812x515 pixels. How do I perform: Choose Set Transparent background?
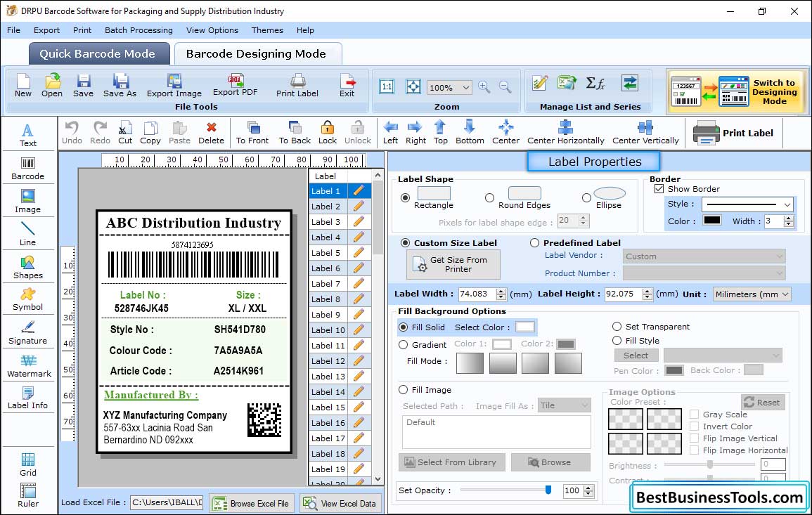(617, 327)
